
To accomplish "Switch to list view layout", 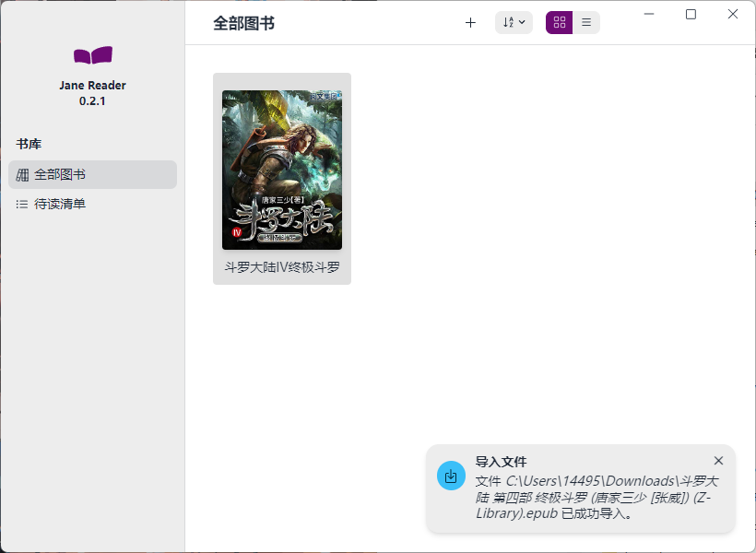I will click(586, 23).
